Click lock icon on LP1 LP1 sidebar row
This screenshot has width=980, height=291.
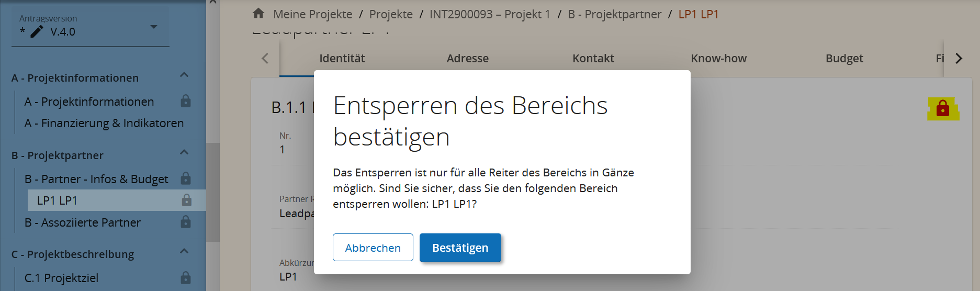click(186, 200)
